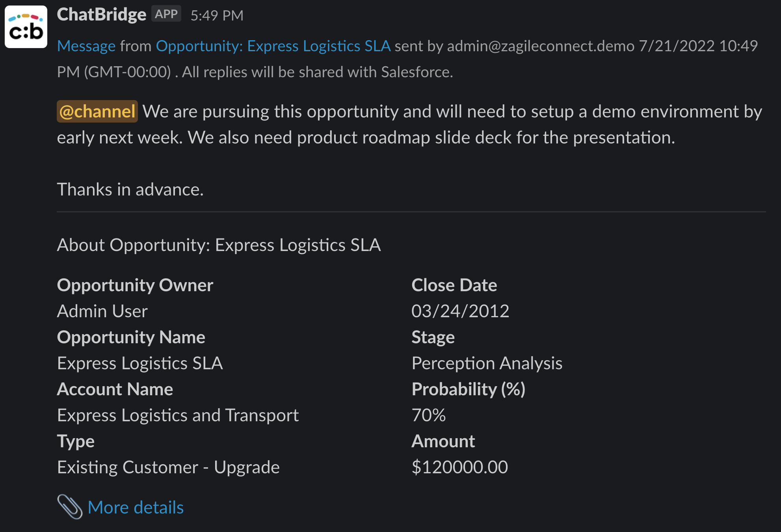
Task: Click the APP badge next to ChatBridge
Action: tap(166, 14)
